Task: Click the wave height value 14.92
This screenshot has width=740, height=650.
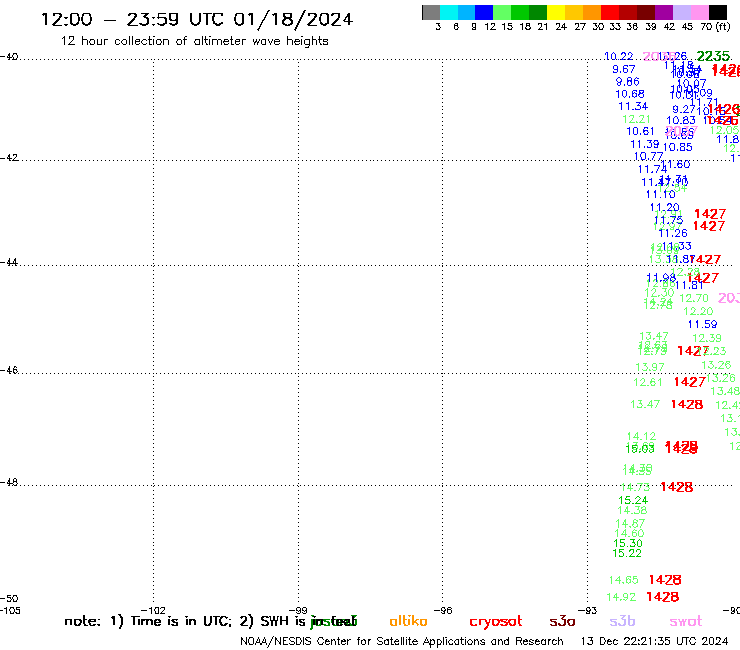Action: point(622,597)
